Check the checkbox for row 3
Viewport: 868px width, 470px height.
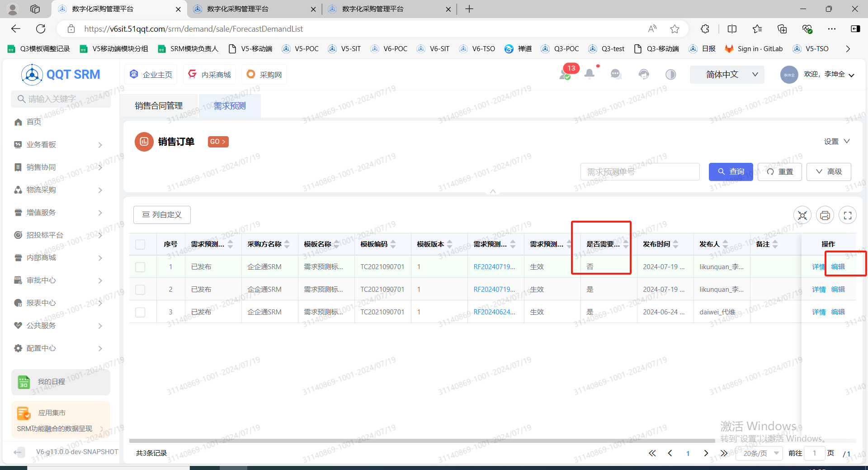pyautogui.click(x=140, y=312)
